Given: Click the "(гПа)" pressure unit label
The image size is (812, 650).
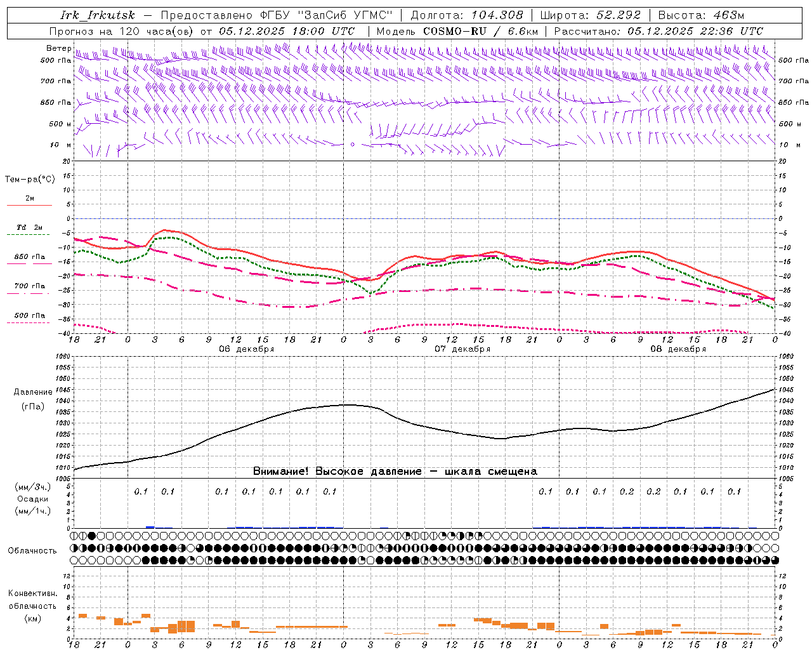Looking at the screenshot, I should pos(33,407).
